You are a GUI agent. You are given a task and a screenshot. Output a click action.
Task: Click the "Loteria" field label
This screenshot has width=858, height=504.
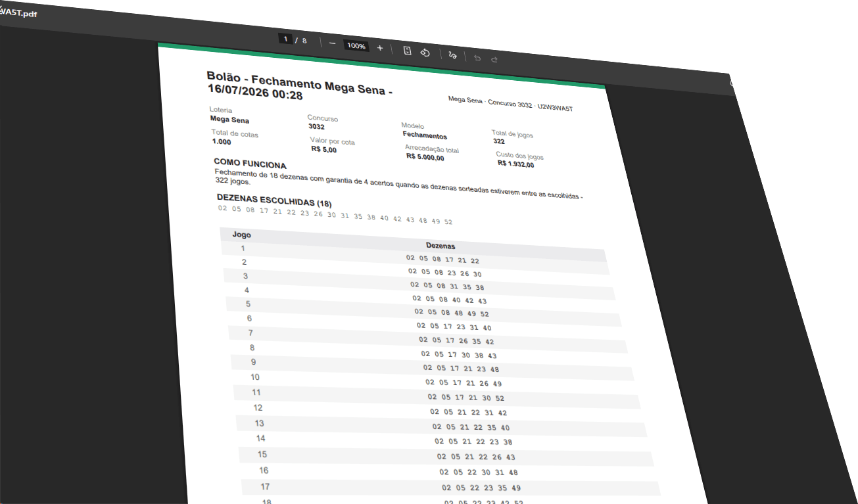[x=221, y=110]
